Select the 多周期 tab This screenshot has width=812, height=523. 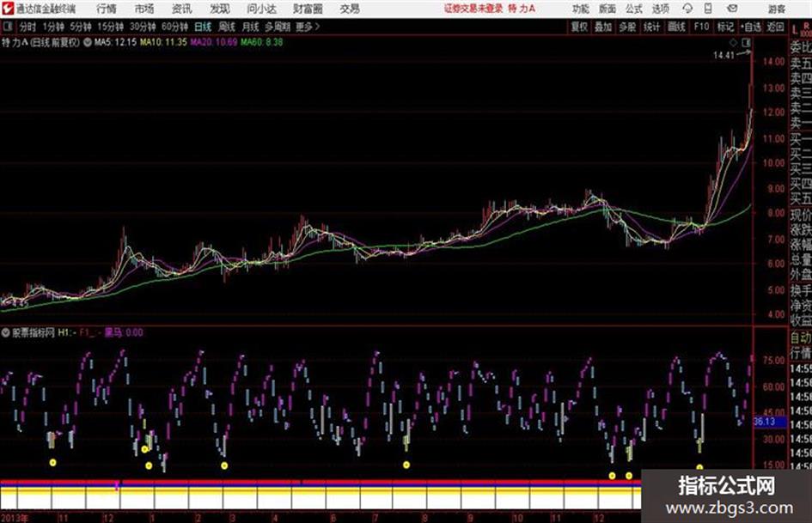point(278,27)
